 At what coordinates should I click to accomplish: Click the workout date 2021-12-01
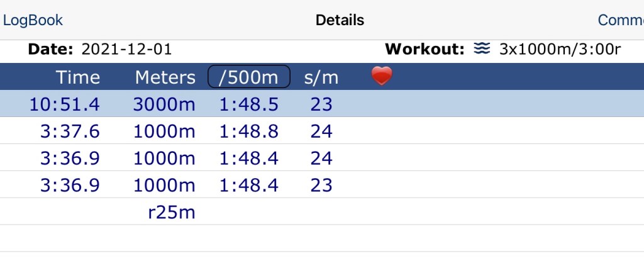coord(126,49)
